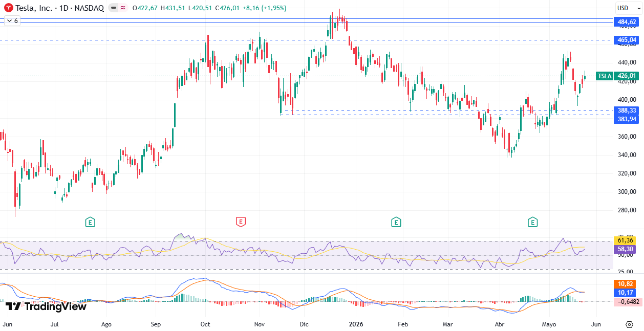Click the 340,00 price axis label
The height and width of the screenshot is (331, 644).
627,155
